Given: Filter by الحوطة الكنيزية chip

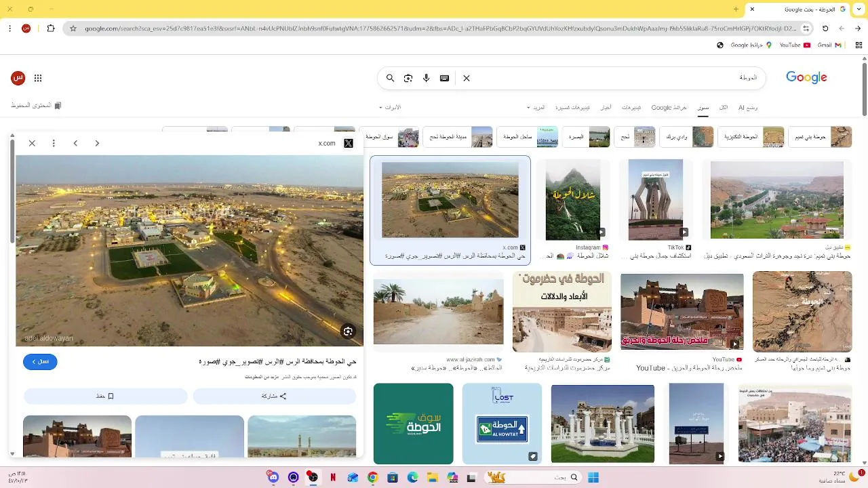Looking at the screenshot, I should [750, 137].
